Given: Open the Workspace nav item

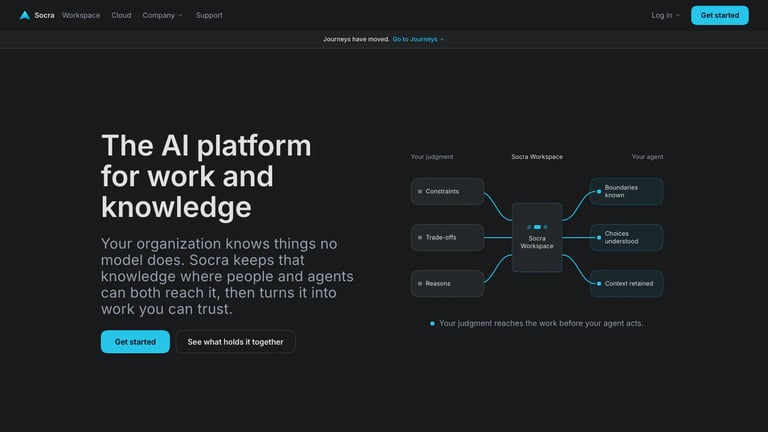Looking at the screenshot, I should [81, 15].
